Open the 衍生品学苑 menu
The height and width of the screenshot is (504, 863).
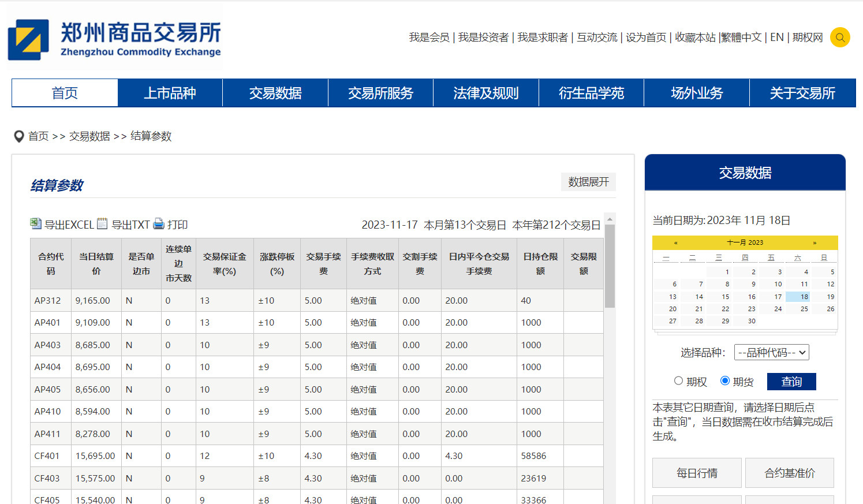591,93
